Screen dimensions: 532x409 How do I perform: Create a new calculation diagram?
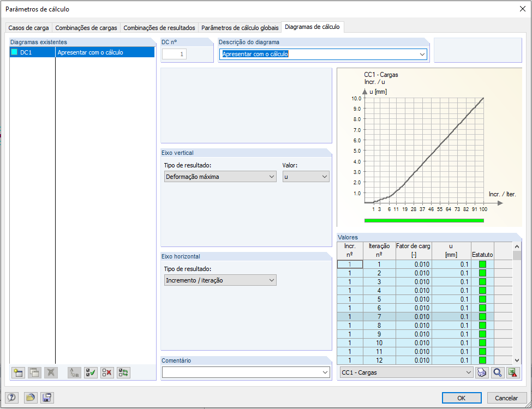18,372
